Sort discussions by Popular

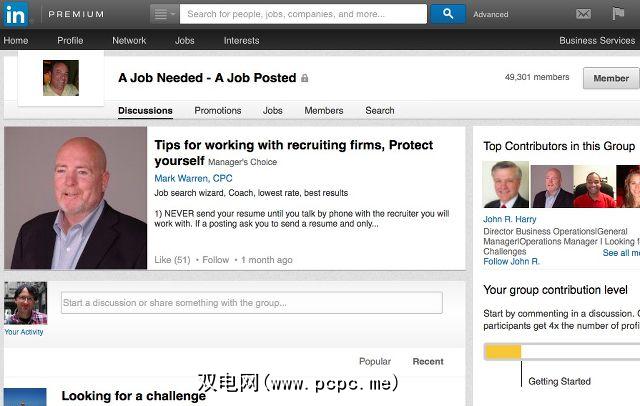click(375, 362)
